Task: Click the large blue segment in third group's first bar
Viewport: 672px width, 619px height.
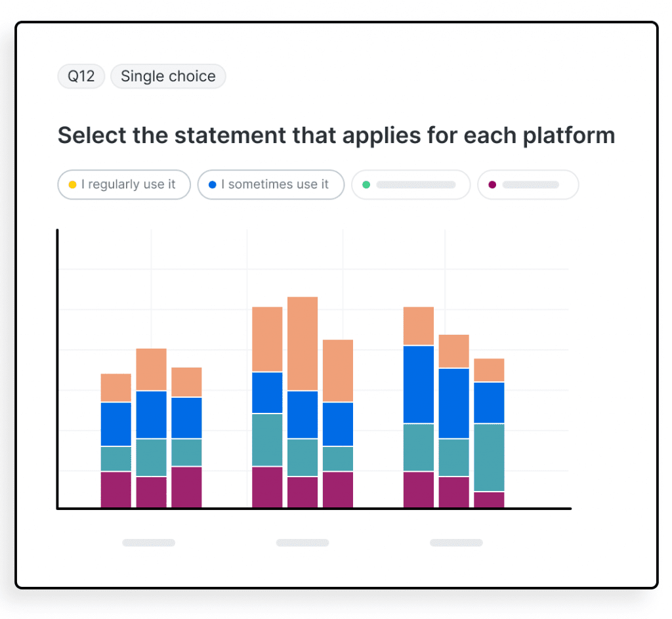Action: (418, 384)
